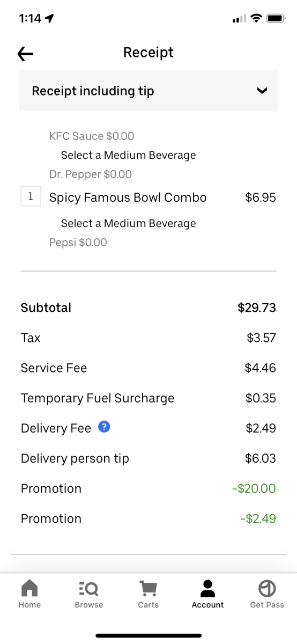The image size is (297, 644).
Task: Open the Carts shopping cart icon
Action: [148, 589]
